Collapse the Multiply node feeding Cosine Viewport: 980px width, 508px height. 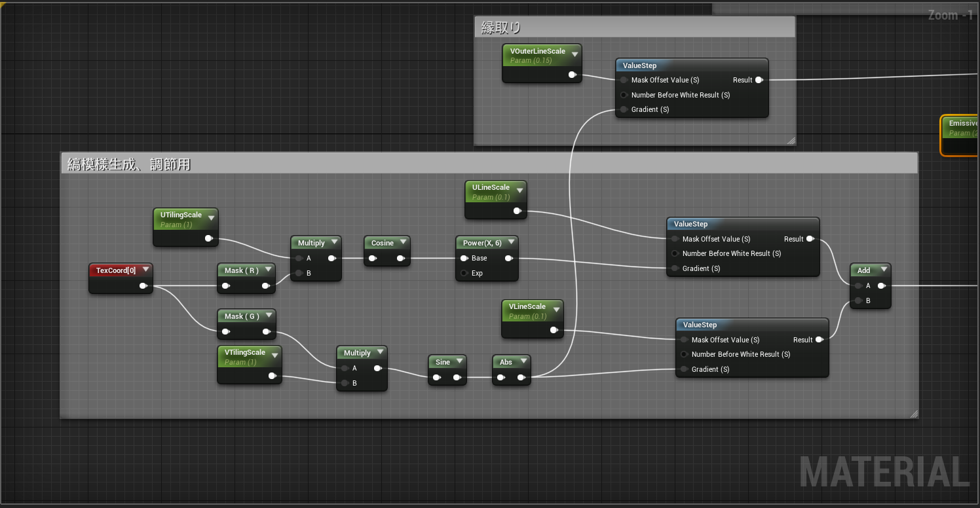click(x=334, y=242)
